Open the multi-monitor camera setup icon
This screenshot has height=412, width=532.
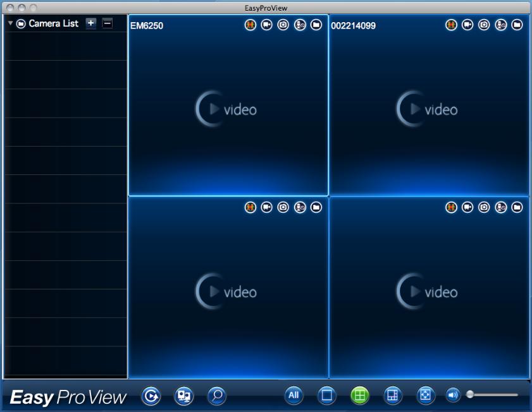click(x=183, y=396)
